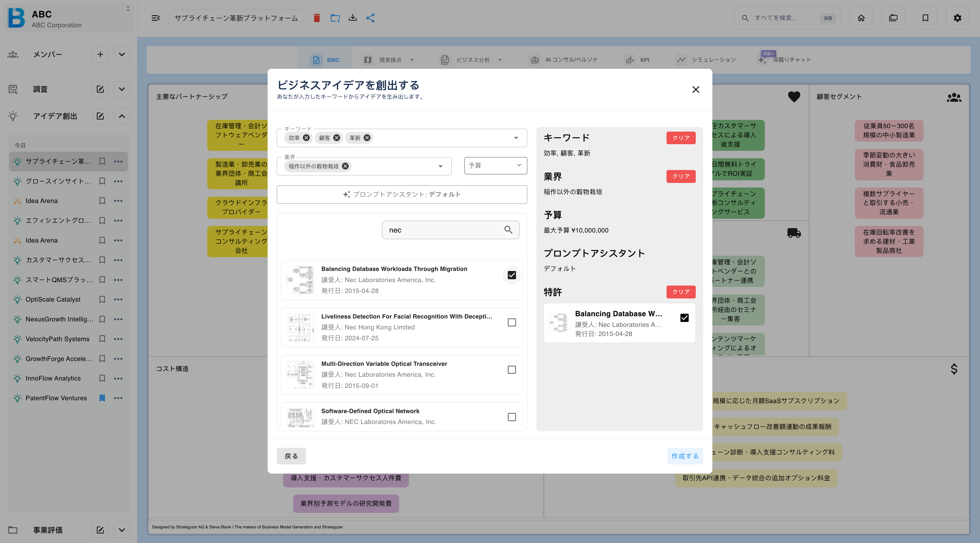Clear the キーワード selection
The height and width of the screenshot is (543, 980).
tap(681, 138)
